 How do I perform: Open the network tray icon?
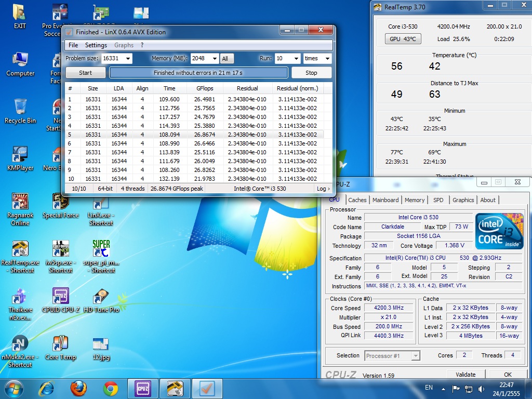point(469,389)
